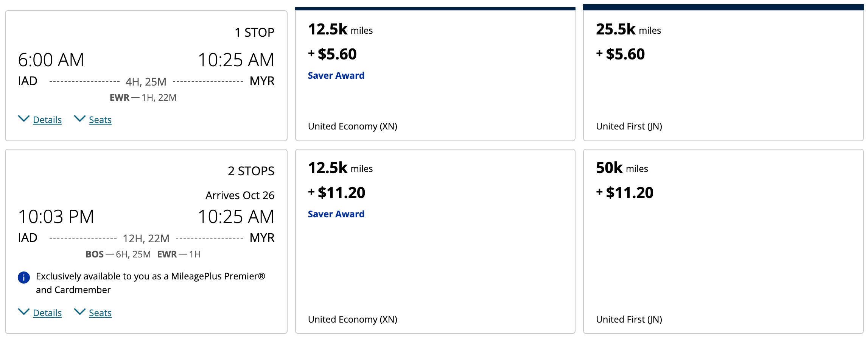Click the 1 STOP label
The height and width of the screenshot is (340, 868).
(254, 33)
